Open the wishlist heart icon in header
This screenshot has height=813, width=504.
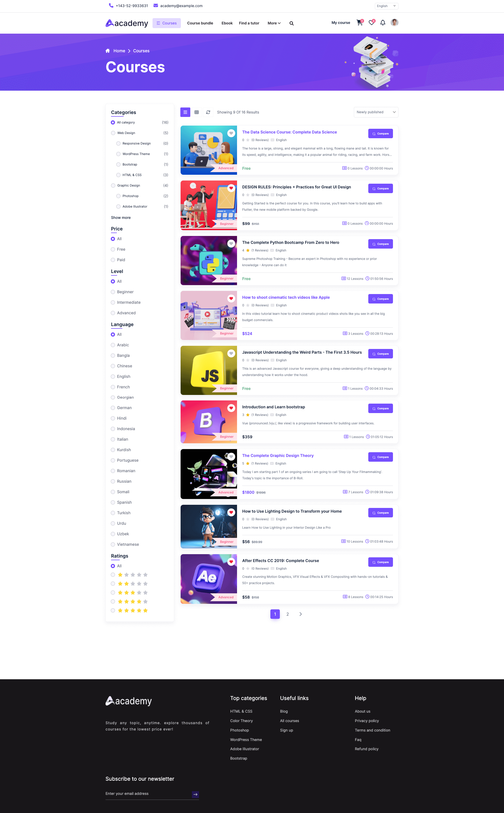(371, 23)
